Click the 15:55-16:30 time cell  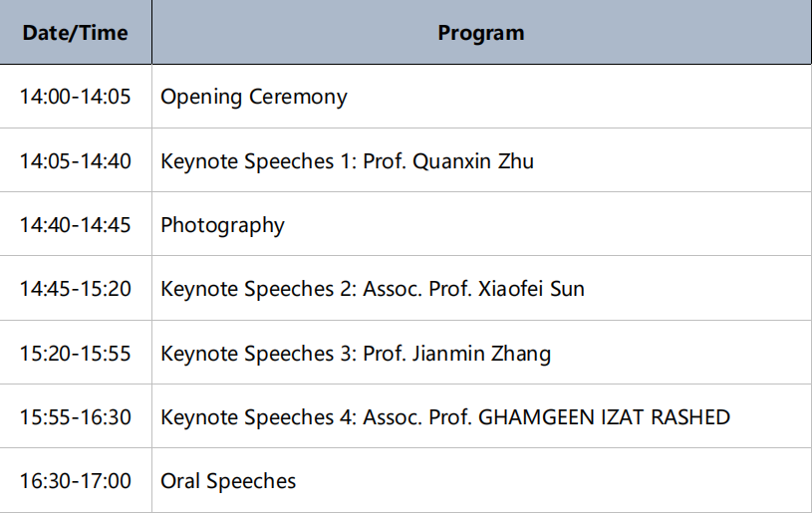(x=75, y=416)
